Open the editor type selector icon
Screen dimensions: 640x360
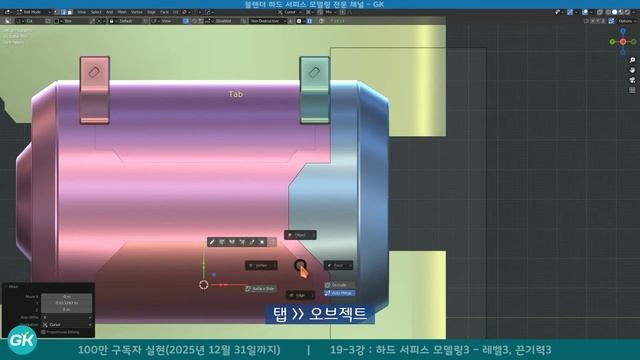point(7,12)
